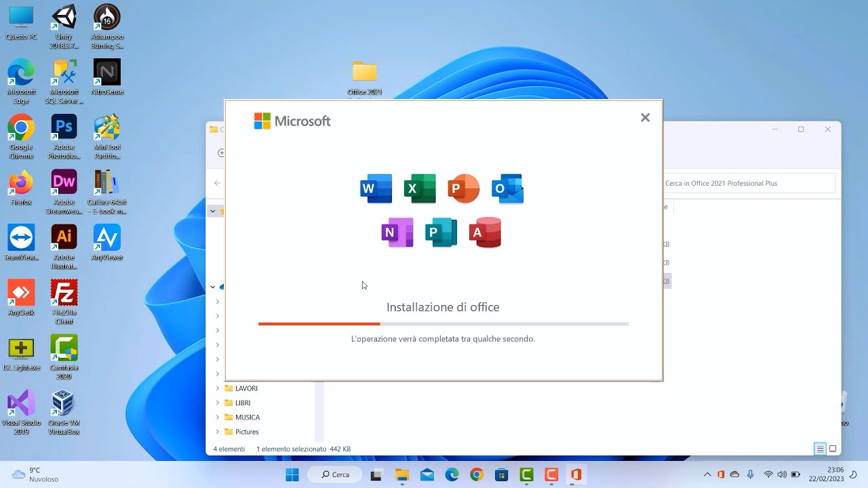Click the orange Camtasia recorder taskbar icon
The width and height of the screenshot is (868, 488).
(x=551, y=474)
